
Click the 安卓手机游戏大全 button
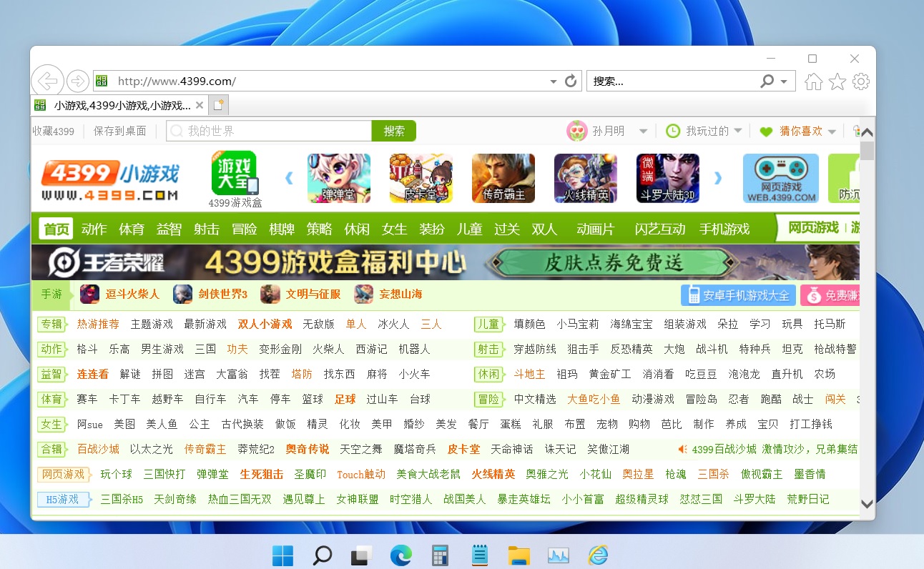(x=737, y=295)
